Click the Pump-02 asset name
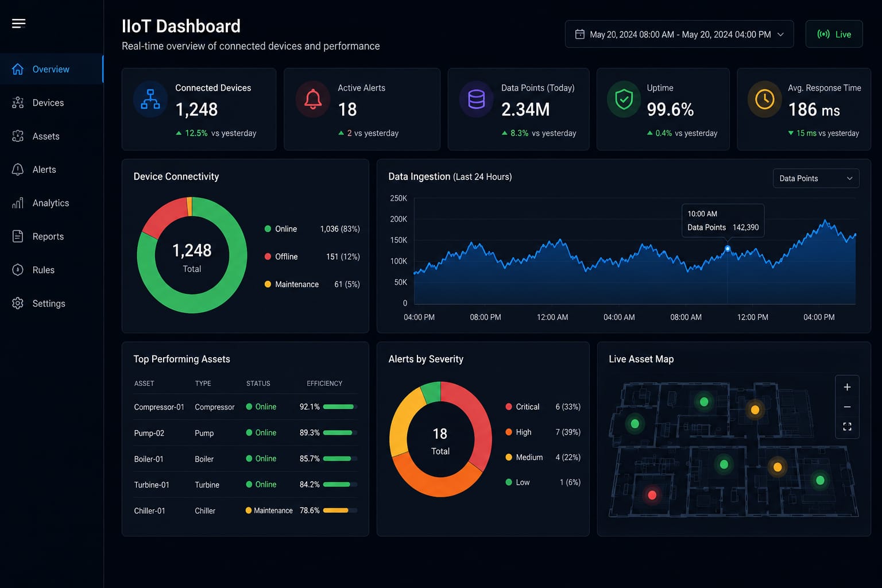This screenshot has height=588, width=882. tap(149, 433)
